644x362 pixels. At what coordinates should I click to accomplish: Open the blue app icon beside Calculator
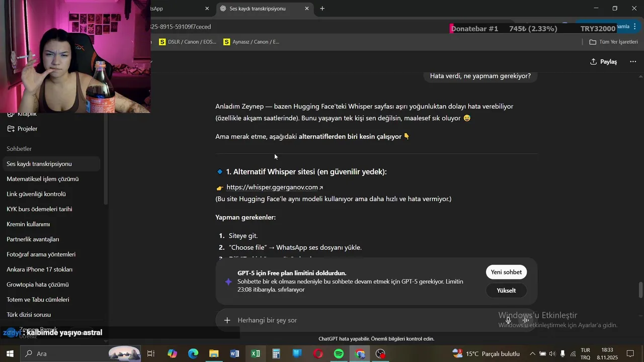point(297,353)
